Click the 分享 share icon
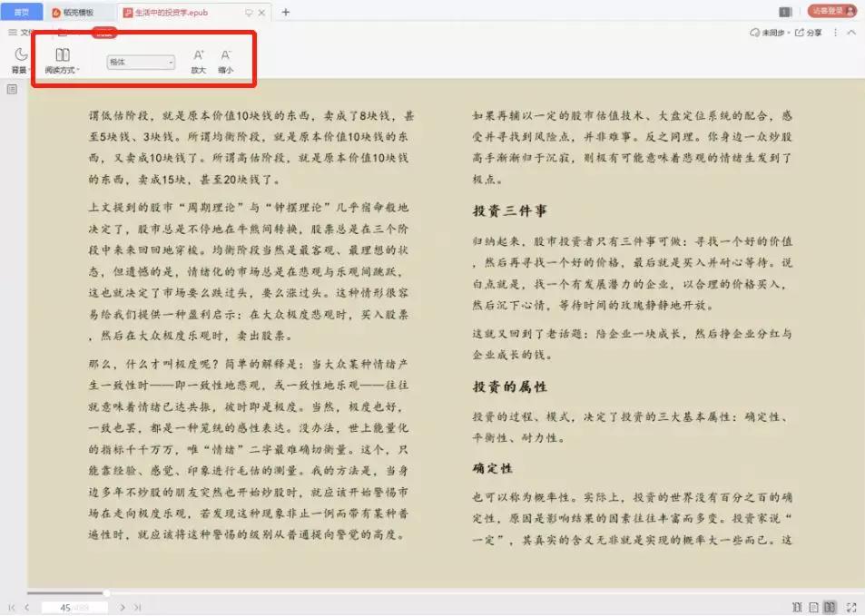The height and width of the screenshot is (616, 865). tap(803, 32)
